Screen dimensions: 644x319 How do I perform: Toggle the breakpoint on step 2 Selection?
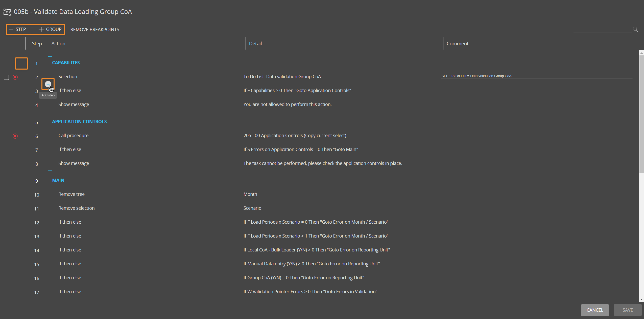(15, 77)
